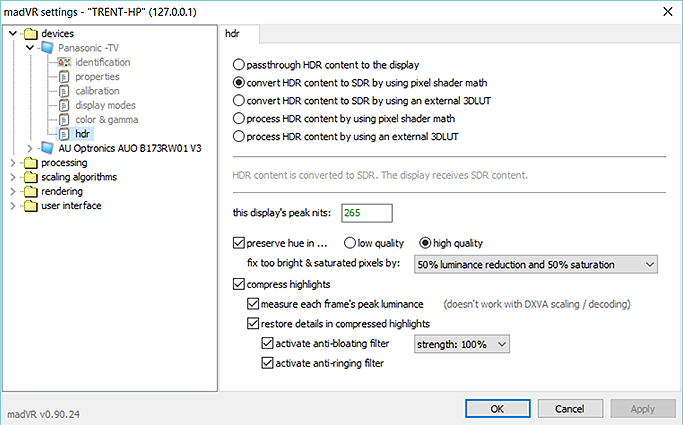Click the processing folder icon
683x425 pixels.
(30, 163)
